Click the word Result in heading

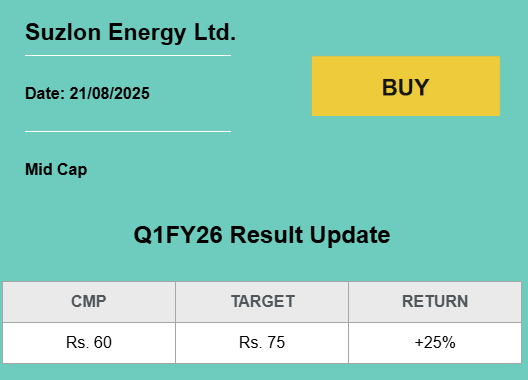pyautogui.click(x=266, y=234)
